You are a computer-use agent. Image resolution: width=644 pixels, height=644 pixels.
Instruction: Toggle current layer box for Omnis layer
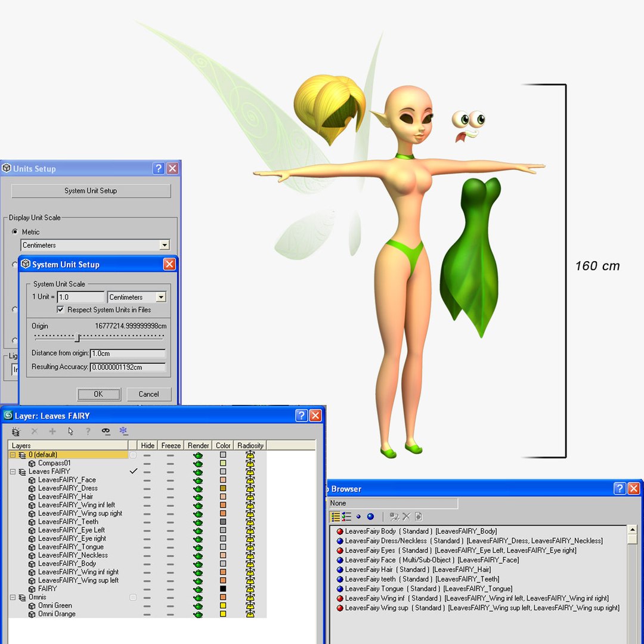pyautogui.click(x=132, y=597)
